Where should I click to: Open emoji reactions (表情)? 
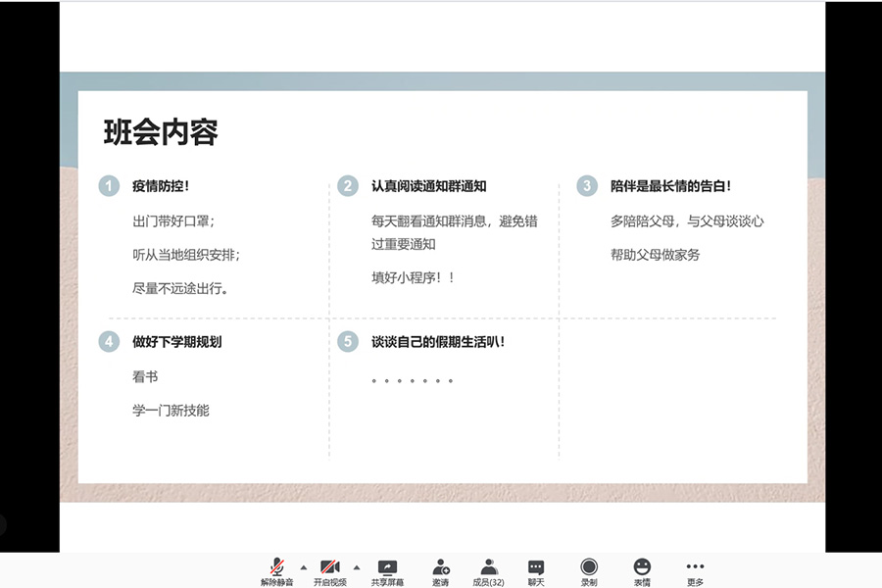642,571
